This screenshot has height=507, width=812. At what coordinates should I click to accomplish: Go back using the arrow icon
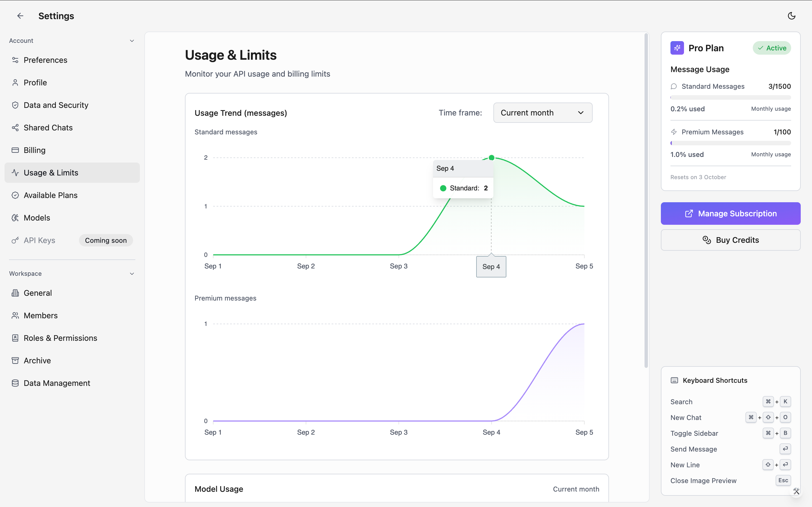[x=20, y=16]
